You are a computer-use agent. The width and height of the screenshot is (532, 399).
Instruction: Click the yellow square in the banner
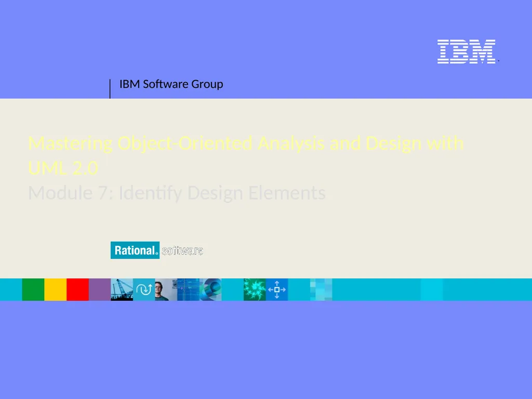coord(55,289)
